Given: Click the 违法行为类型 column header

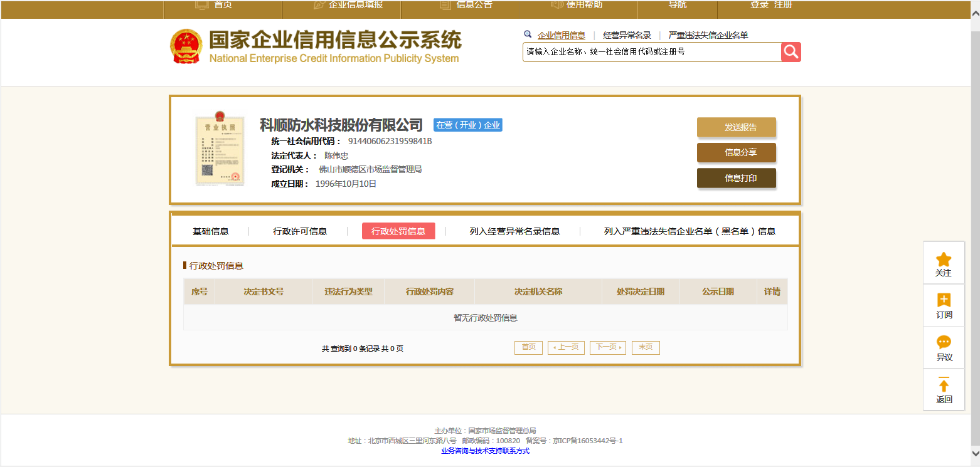Looking at the screenshot, I should pyautogui.click(x=348, y=291).
